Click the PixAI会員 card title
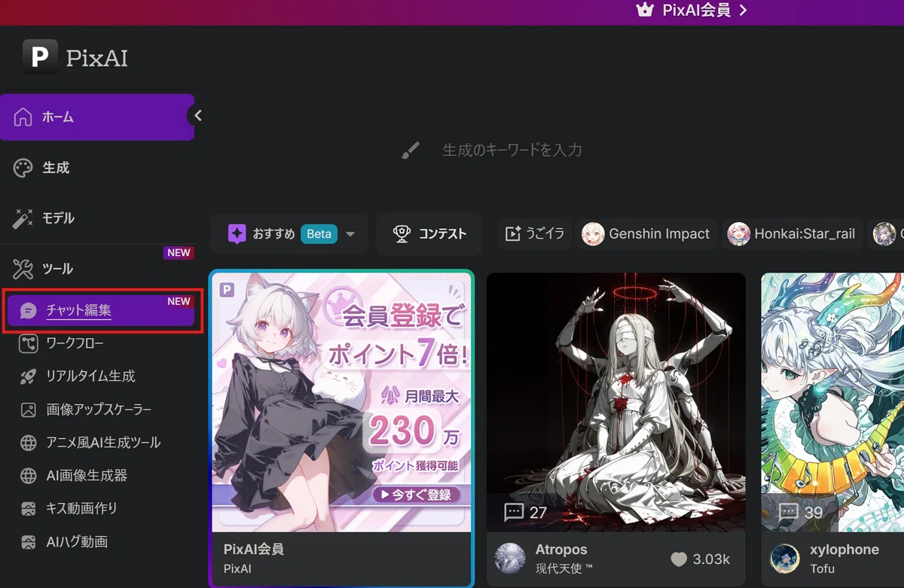This screenshot has height=588, width=904. 254,550
